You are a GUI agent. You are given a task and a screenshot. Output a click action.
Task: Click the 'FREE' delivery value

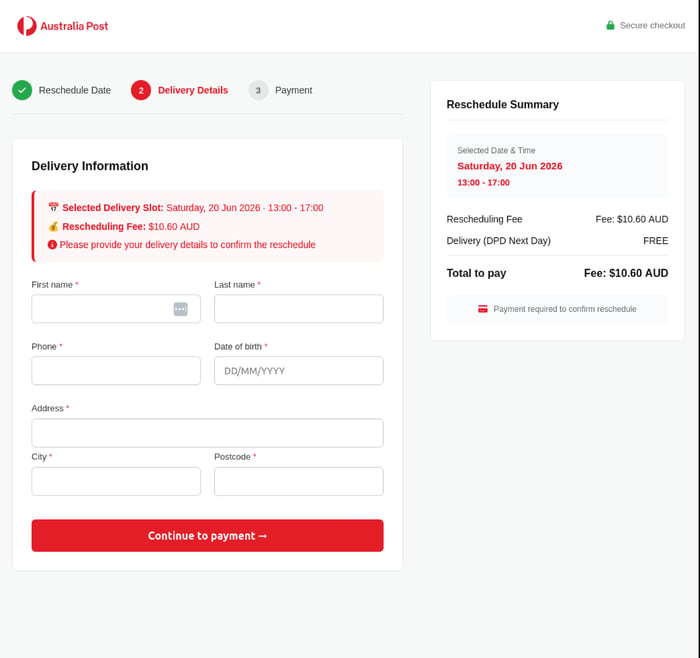(655, 241)
